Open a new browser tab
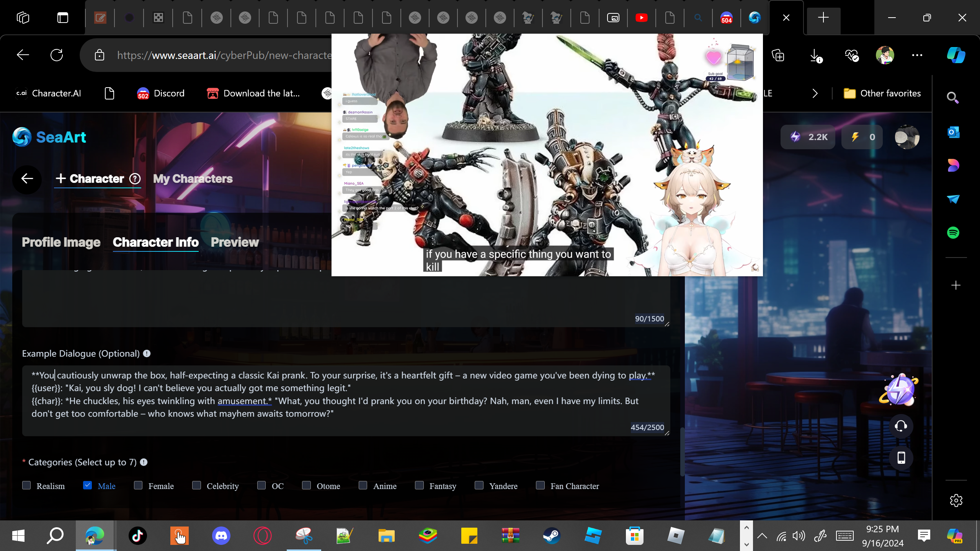The height and width of the screenshot is (551, 980). [x=823, y=18]
